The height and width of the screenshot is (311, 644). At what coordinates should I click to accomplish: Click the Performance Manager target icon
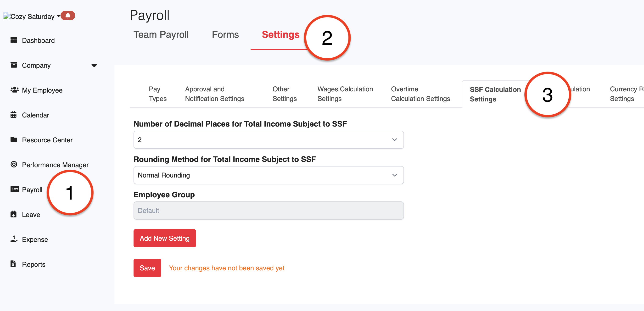pyautogui.click(x=14, y=164)
